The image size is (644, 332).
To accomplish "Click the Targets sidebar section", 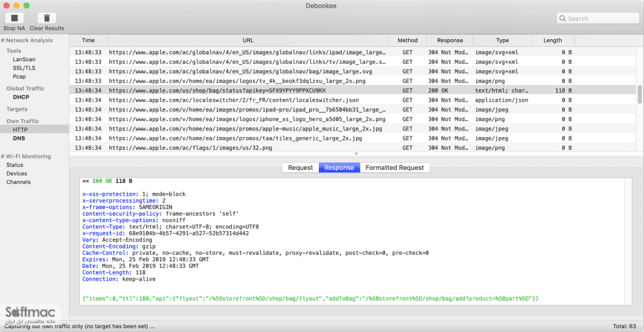I will (x=17, y=109).
